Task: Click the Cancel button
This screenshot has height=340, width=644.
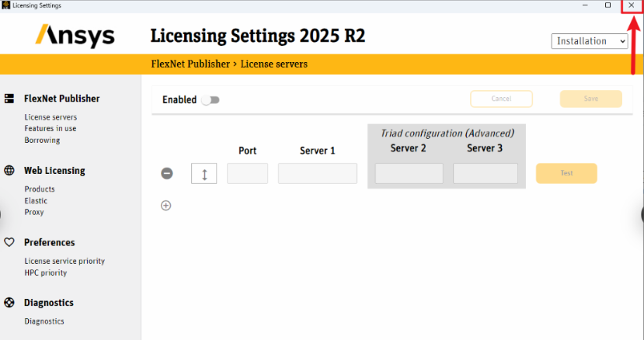Action: click(x=501, y=99)
